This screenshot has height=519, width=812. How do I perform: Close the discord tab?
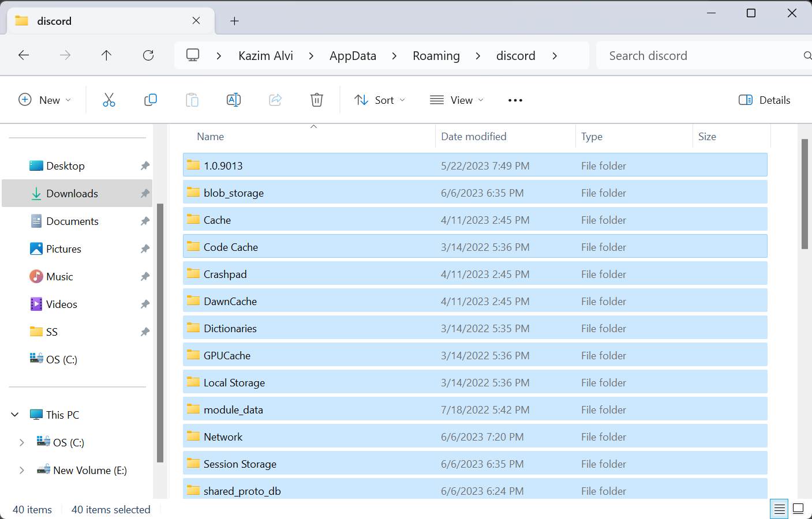[x=196, y=21]
